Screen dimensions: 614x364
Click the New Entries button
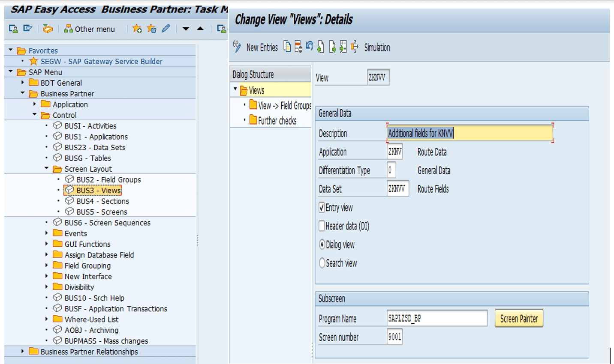(x=262, y=47)
